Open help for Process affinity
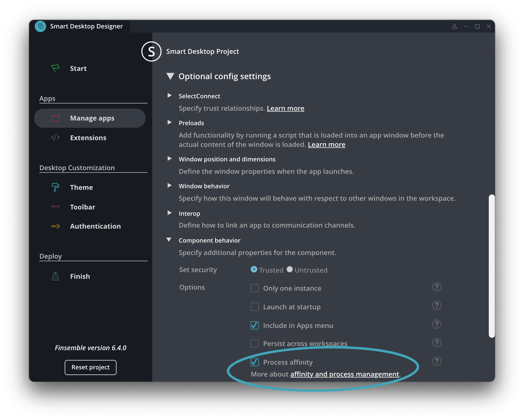Image resolution: width=524 pixels, height=420 pixels. [x=436, y=362]
